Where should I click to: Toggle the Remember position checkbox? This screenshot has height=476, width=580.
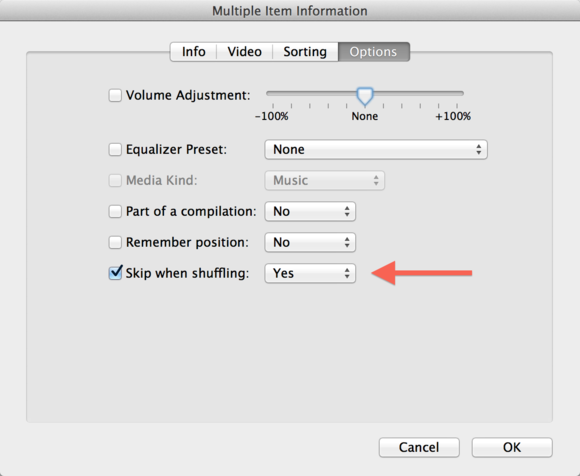[115, 242]
